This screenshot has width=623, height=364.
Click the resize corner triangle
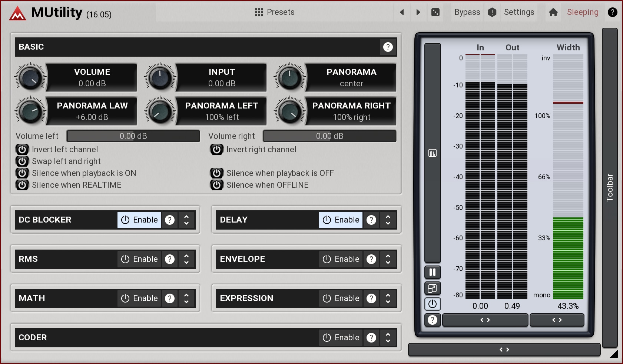(x=614, y=354)
